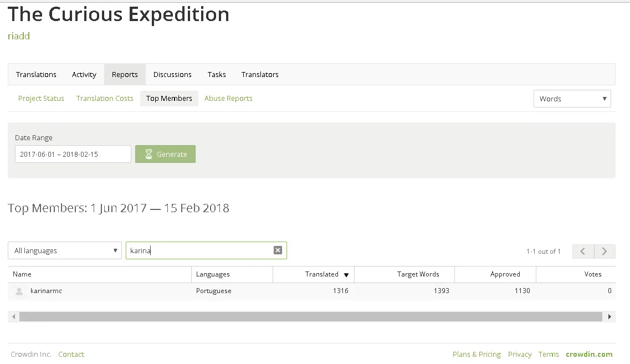Screen dimensions: 630x364
Task: Open Plans & Pricing footer link
Action: point(477,355)
